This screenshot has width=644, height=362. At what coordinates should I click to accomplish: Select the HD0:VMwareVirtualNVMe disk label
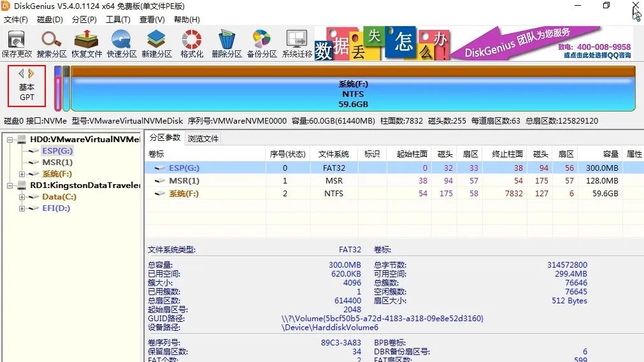pos(85,140)
